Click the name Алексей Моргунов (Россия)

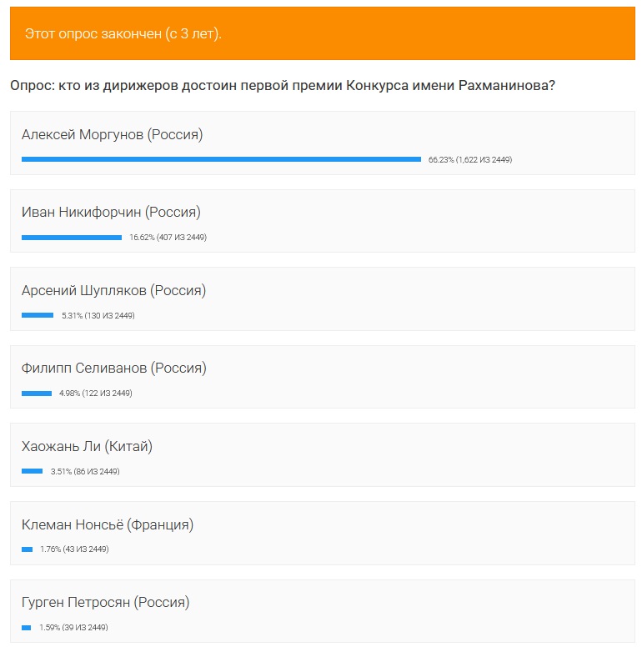[113, 134]
